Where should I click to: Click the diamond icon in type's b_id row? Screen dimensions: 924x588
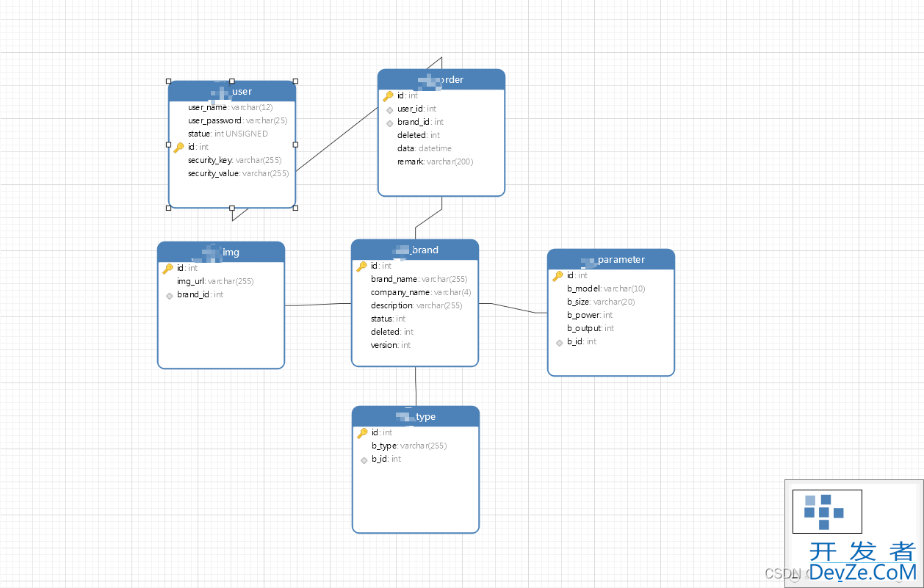[364, 460]
